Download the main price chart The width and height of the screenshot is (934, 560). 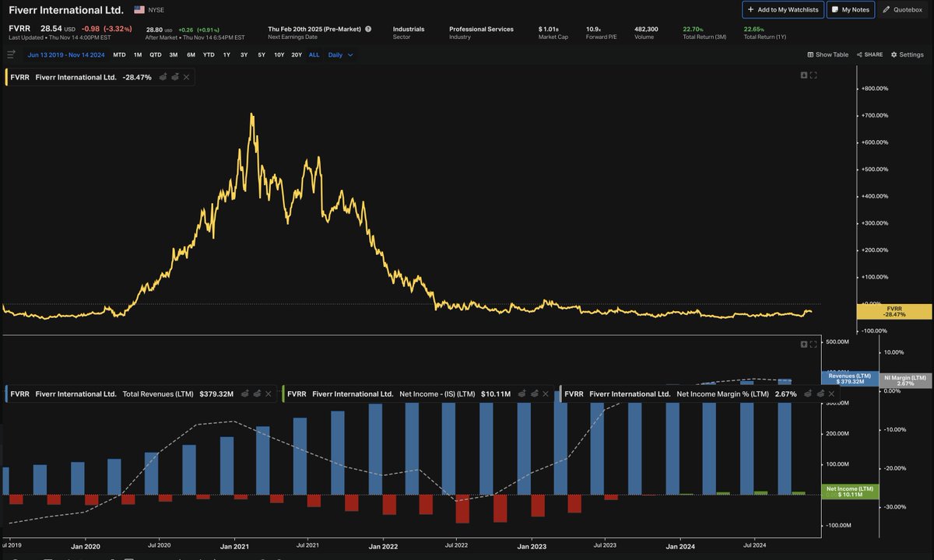point(804,75)
